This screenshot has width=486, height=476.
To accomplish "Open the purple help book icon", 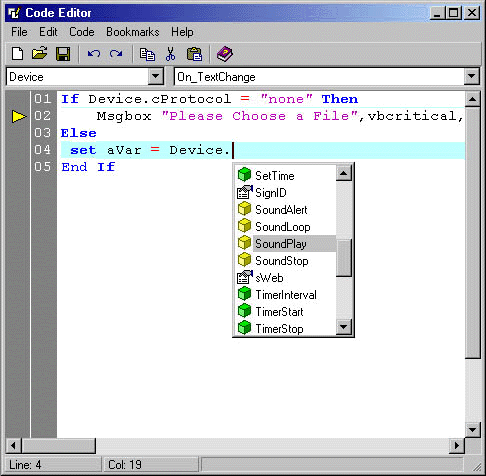I will (225, 54).
